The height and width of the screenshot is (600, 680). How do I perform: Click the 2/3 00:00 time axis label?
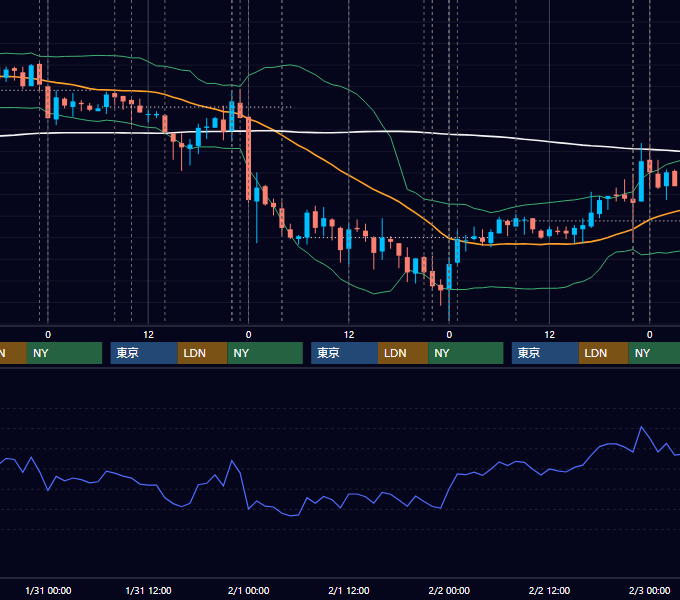[x=650, y=590]
